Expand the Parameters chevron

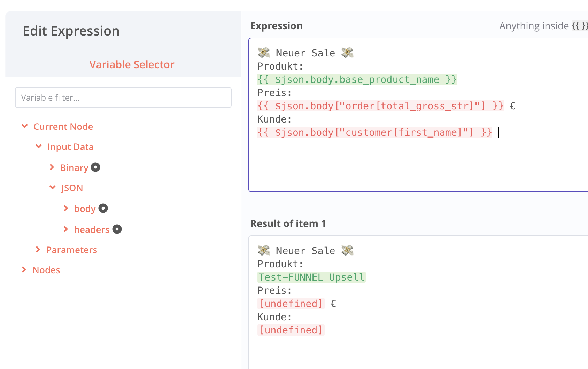[x=38, y=249]
